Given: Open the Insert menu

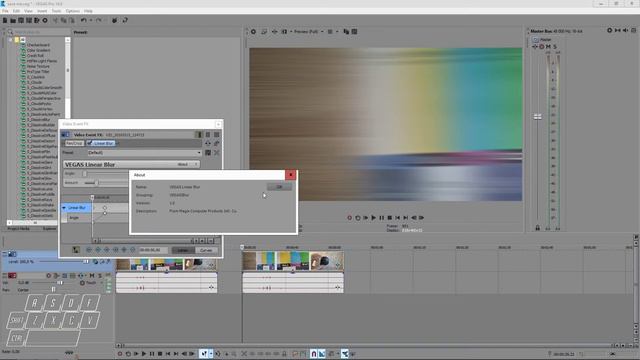Looking at the screenshot, I should (42, 11).
